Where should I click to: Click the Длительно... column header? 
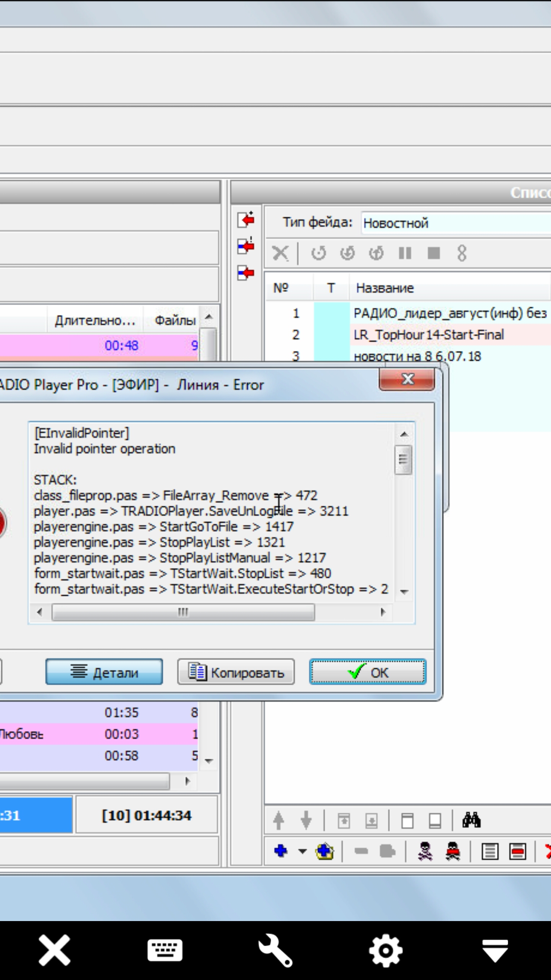pyautogui.click(x=95, y=320)
